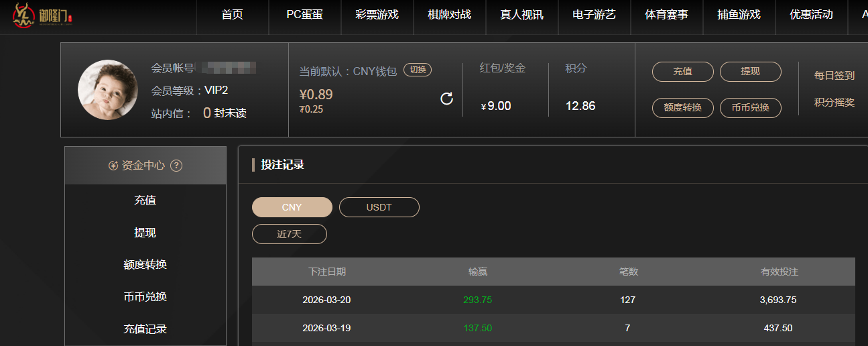The image size is (868, 346).
Task: Click the 币币兑换 pill button
Action: tap(750, 107)
